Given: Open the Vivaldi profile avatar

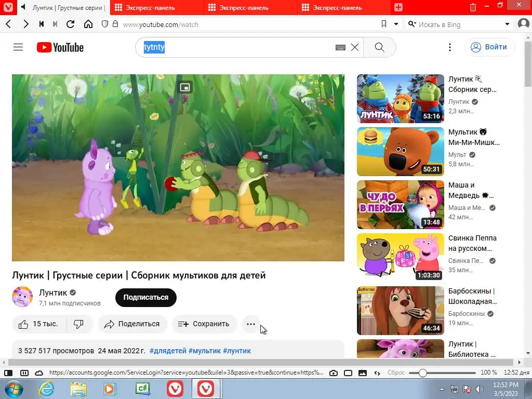Looking at the screenshot, I should pyautogui.click(x=524, y=24).
